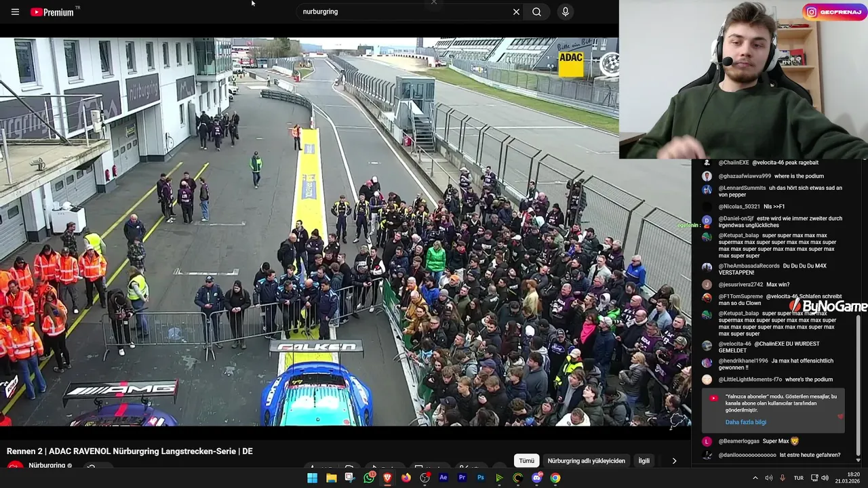
Task: Click @TheAmbasadaRecords chat message
Action: pos(773,269)
